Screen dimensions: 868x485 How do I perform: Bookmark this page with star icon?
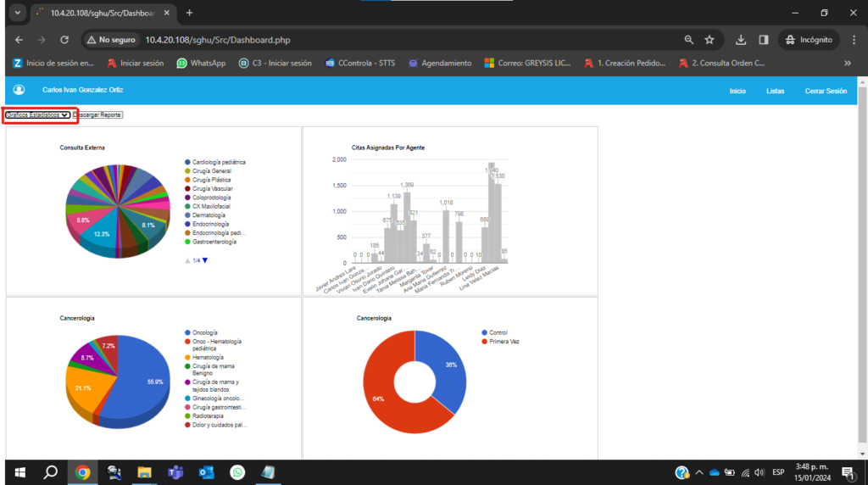(x=709, y=40)
